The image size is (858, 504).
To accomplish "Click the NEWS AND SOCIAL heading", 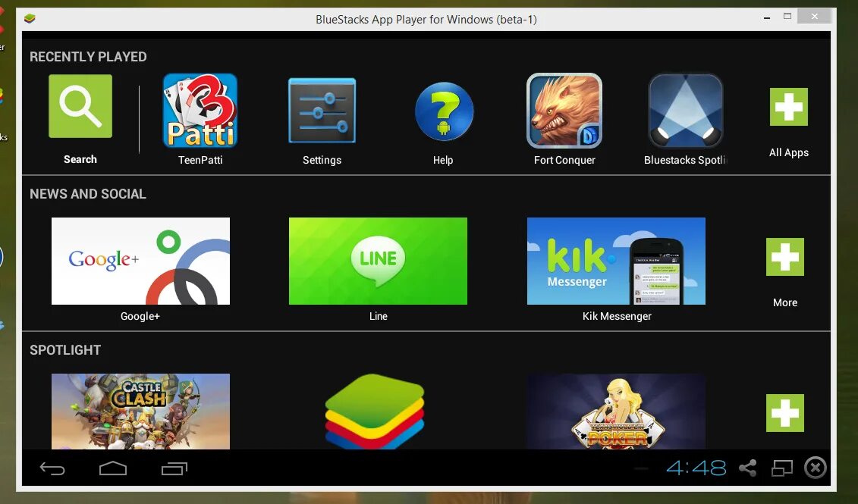I will (x=87, y=194).
